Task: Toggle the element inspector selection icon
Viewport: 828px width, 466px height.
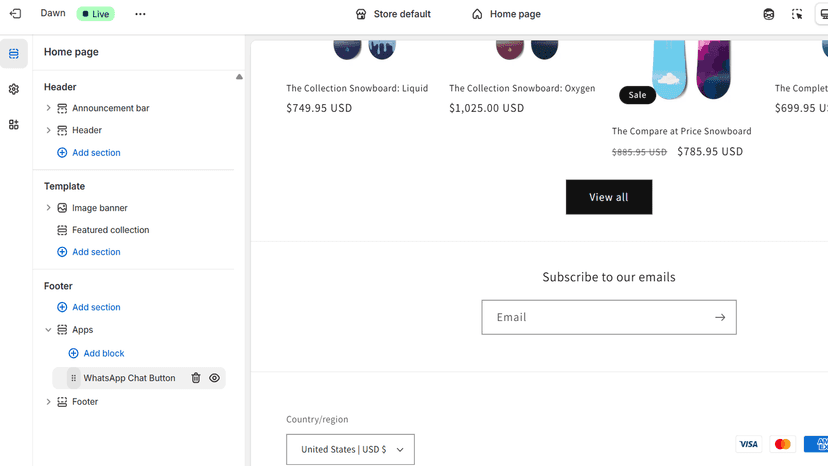Action: coord(797,14)
